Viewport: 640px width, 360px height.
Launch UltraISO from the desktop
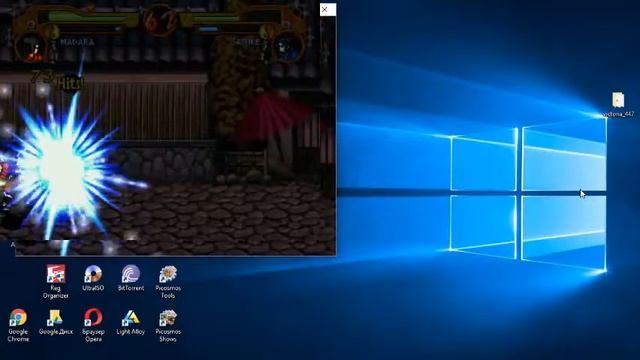pyautogui.click(x=93, y=278)
